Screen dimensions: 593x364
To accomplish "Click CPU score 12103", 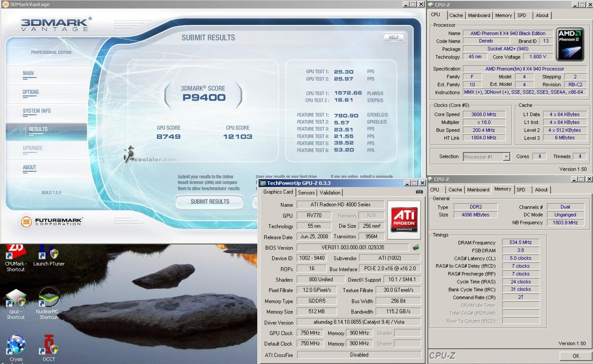I will (x=238, y=136).
